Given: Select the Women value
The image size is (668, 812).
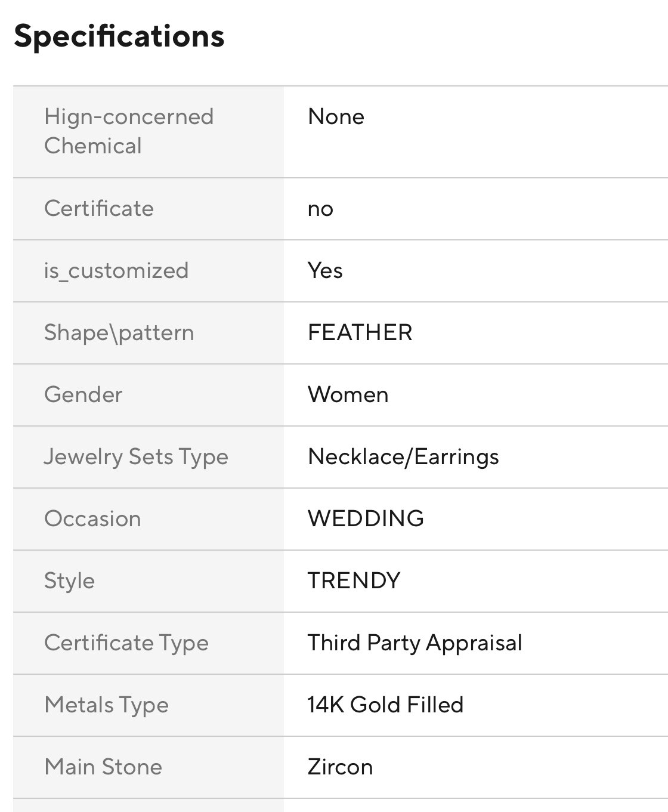Looking at the screenshot, I should 348,395.
